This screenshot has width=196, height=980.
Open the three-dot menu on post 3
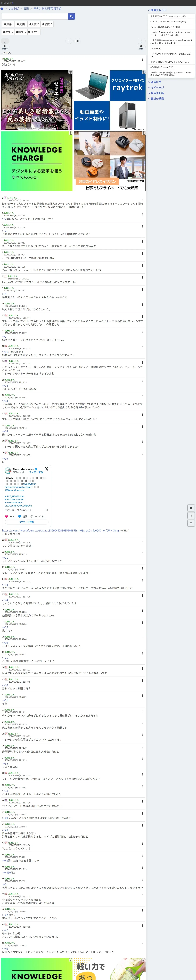pyautogui.click(x=142, y=214)
